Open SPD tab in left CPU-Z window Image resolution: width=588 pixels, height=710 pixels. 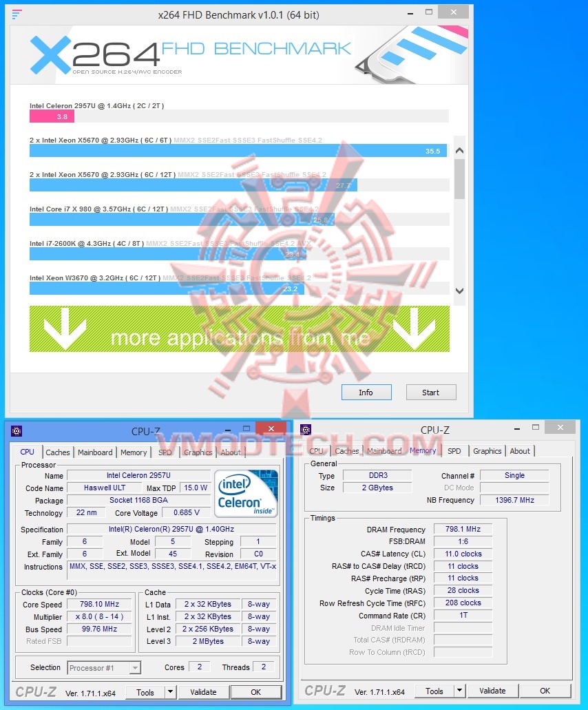tap(165, 452)
